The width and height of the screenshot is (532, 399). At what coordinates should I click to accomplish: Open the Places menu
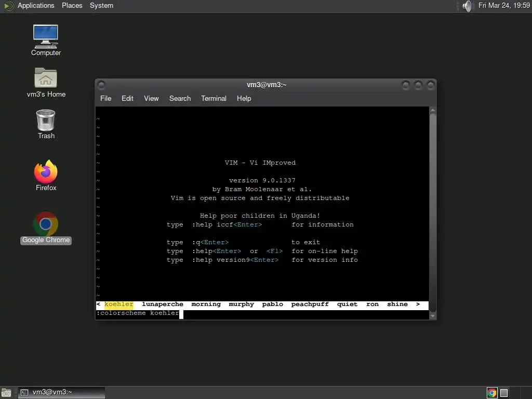tap(72, 5)
